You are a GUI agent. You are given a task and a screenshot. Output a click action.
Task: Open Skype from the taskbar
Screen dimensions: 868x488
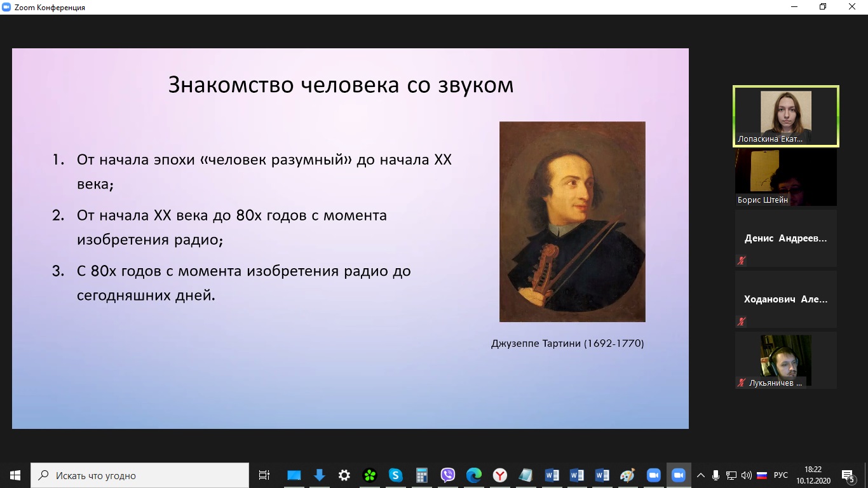[x=396, y=475]
